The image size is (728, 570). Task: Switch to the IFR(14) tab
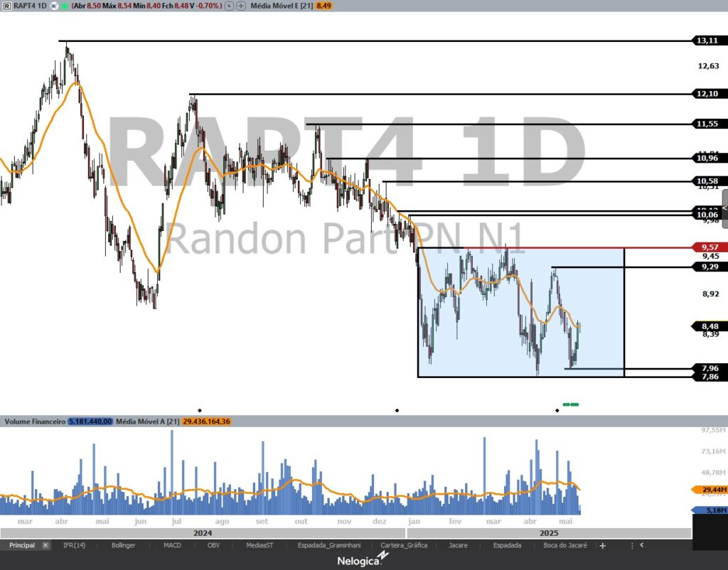tap(74, 545)
